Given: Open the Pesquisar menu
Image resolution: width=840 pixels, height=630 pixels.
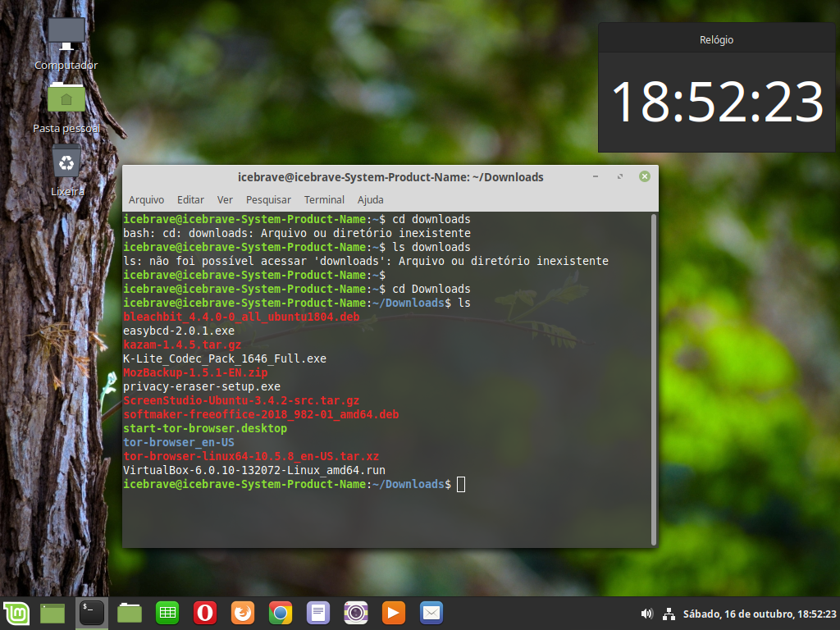Looking at the screenshot, I should (268, 200).
